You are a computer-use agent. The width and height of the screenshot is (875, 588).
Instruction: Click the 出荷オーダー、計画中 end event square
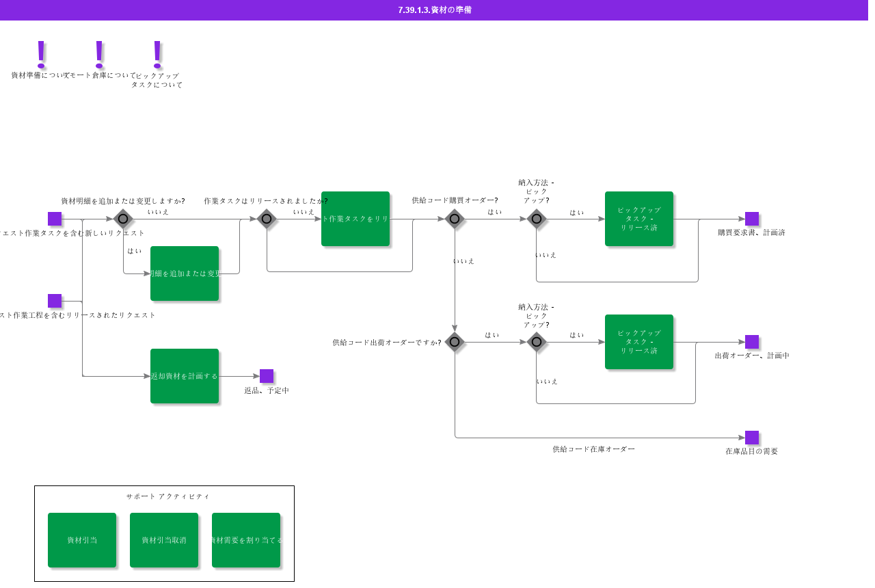pyautogui.click(x=752, y=342)
